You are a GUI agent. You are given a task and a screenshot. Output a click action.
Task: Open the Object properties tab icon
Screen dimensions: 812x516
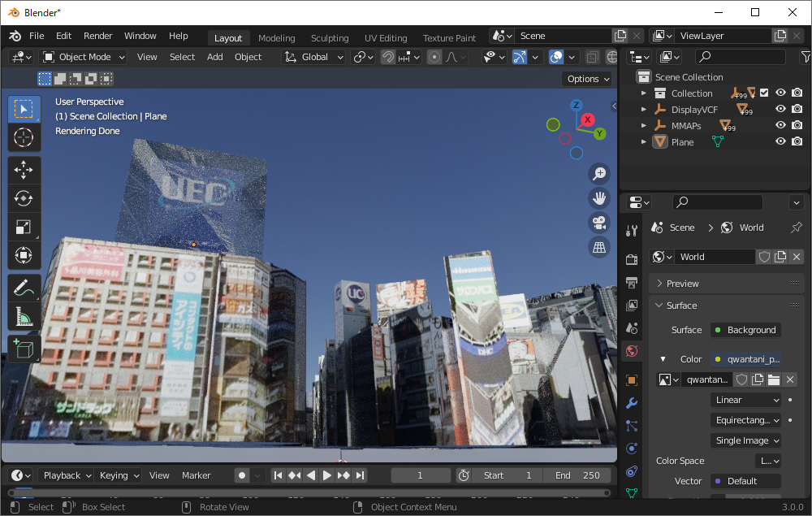632,380
